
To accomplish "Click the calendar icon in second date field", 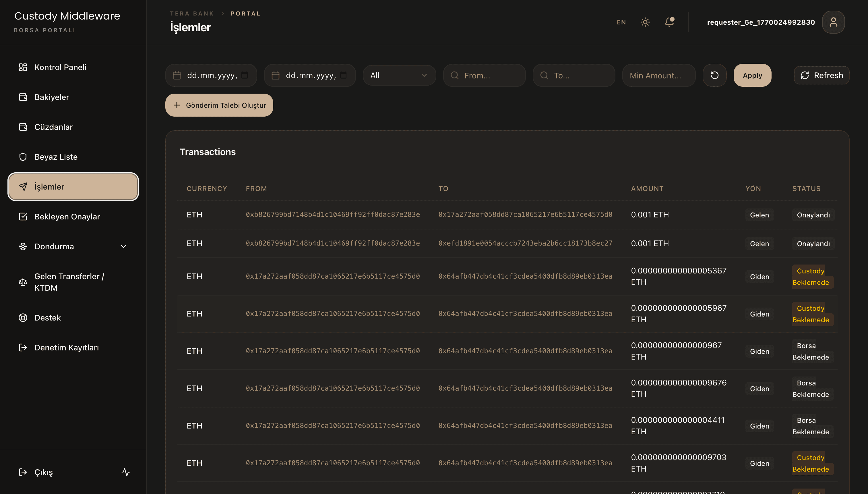I will coord(275,75).
